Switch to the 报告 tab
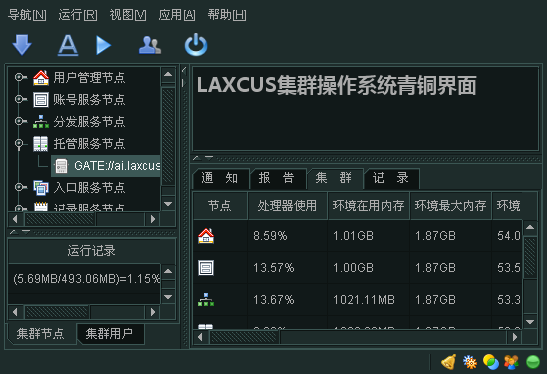This screenshot has width=547, height=374. click(x=277, y=178)
